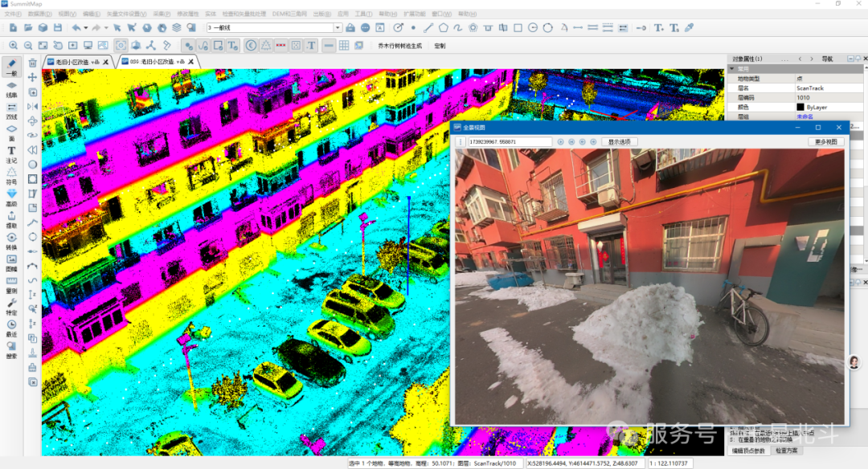Viewport: 868px width, 469px height.
Task: Switch to the first 老旧小区改造 tab
Action: (x=77, y=62)
